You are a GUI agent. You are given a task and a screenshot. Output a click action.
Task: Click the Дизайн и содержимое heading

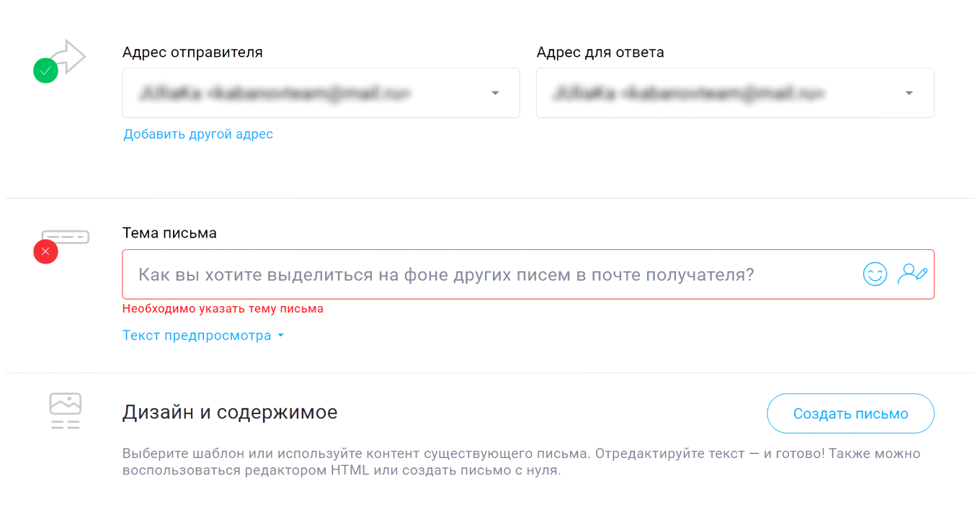pyautogui.click(x=231, y=411)
